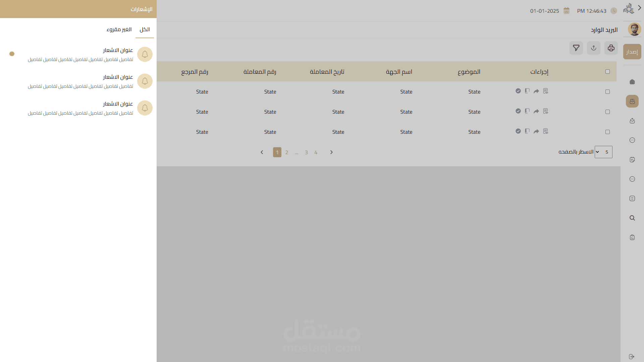The height and width of the screenshot is (362, 644).
Task: Open view-document icon in third row
Action: pyautogui.click(x=546, y=131)
